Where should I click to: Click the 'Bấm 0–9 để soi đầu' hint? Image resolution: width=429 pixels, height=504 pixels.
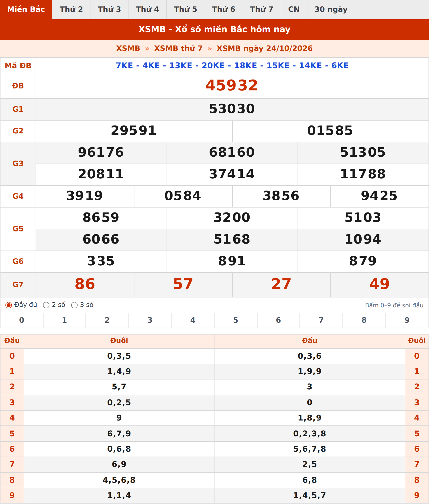(x=394, y=305)
